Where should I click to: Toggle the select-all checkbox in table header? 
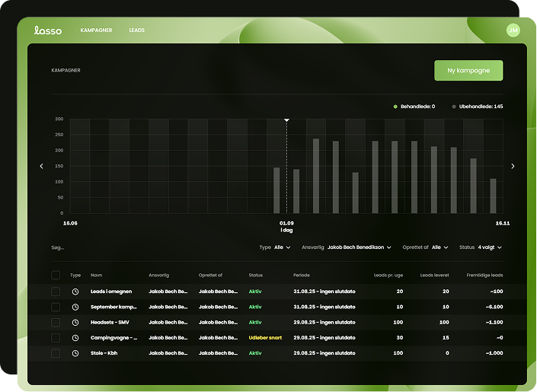pos(56,275)
